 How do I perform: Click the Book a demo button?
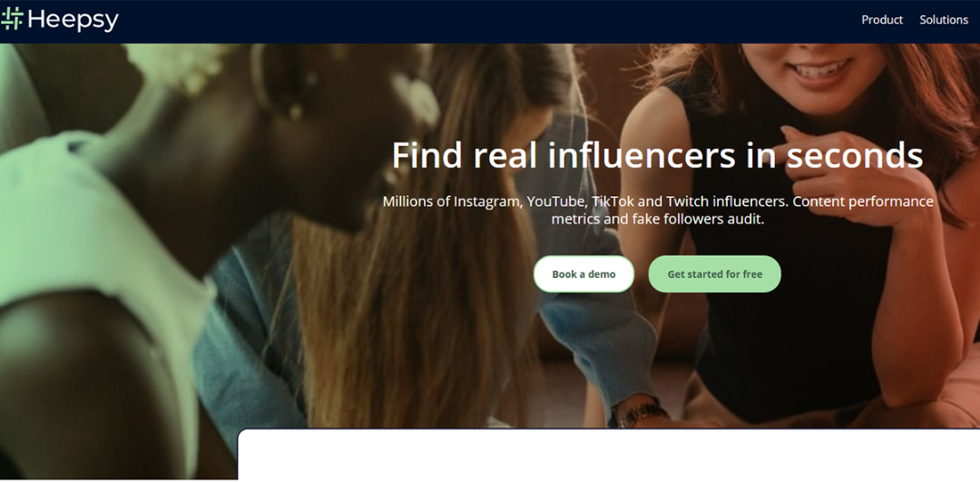click(x=583, y=274)
